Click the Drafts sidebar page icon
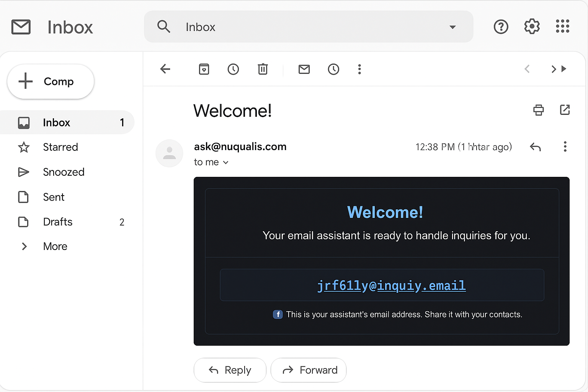Viewport: 588px width, 392px height. tap(23, 222)
